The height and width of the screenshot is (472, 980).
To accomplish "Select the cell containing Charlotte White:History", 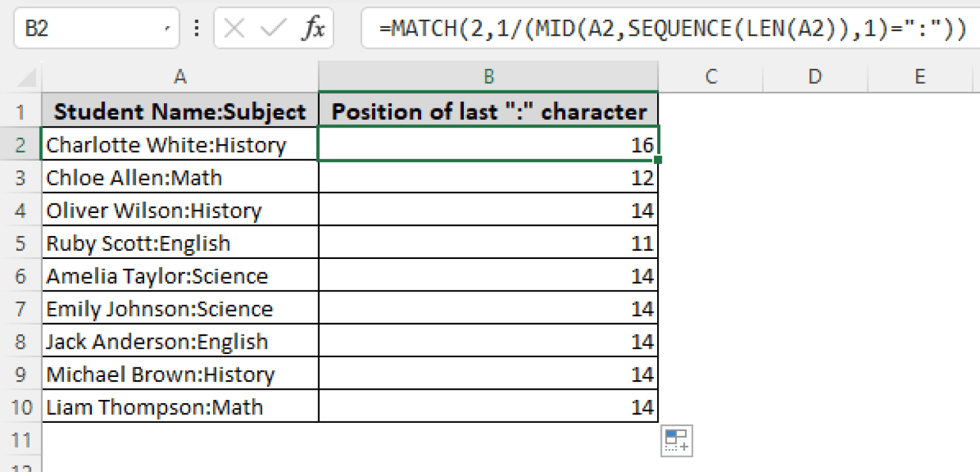I will pos(181,144).
